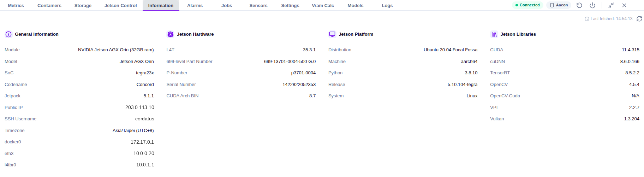Open the Metrics tab
The image size is (644, 177).
pos(16,6)
